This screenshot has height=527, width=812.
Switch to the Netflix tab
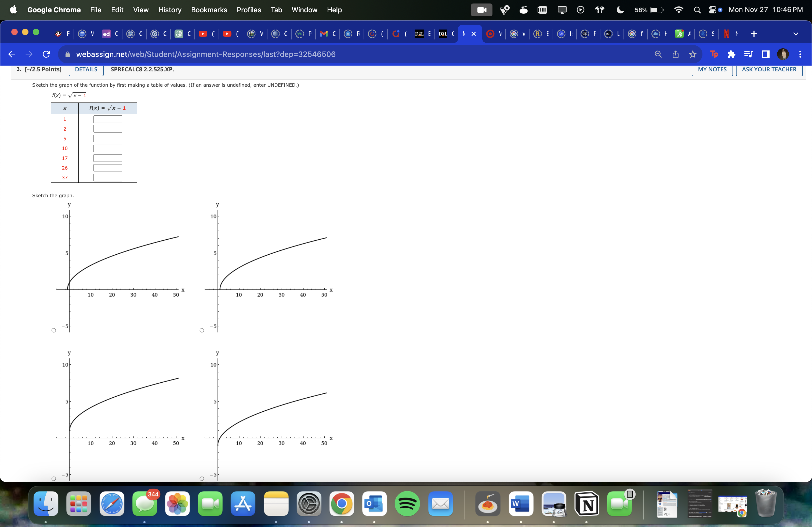tap(730, 34)
